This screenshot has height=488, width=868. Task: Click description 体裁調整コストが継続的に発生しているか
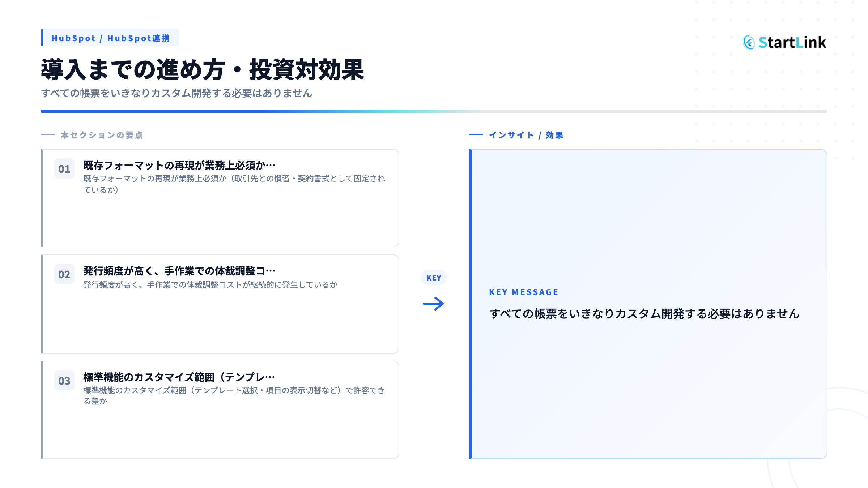[210, 285]
